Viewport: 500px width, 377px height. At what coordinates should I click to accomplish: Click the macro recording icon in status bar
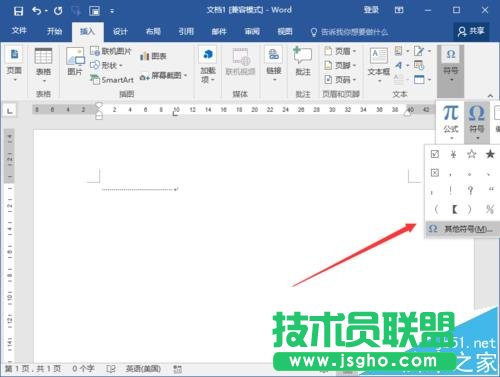(178, 369)
